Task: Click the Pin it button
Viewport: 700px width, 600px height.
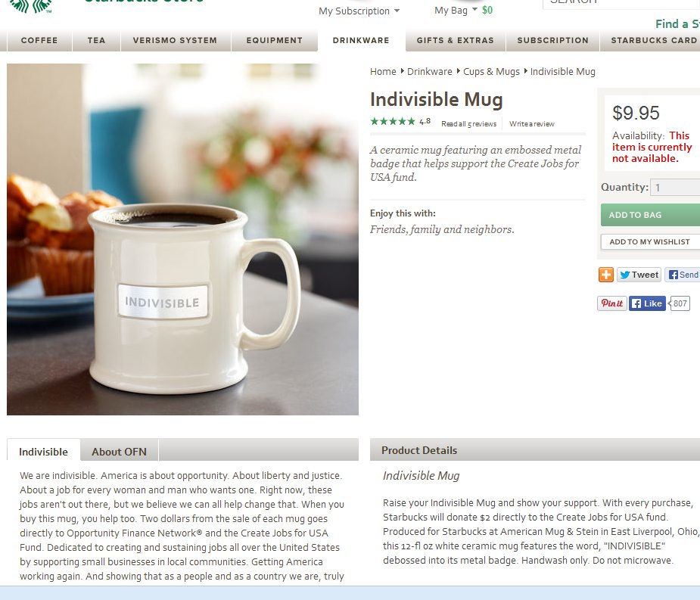Action: (612, 303)
